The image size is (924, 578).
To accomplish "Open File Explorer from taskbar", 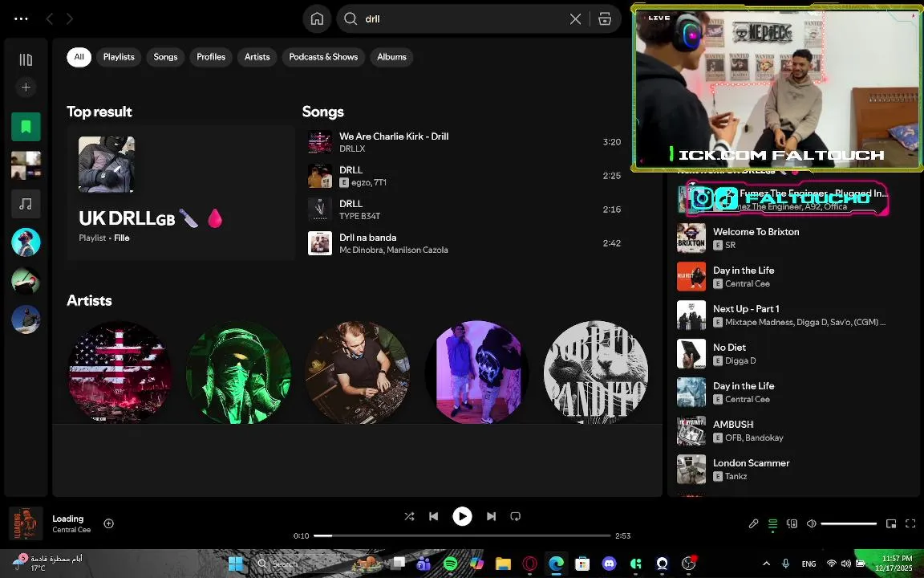I will 503,564.
